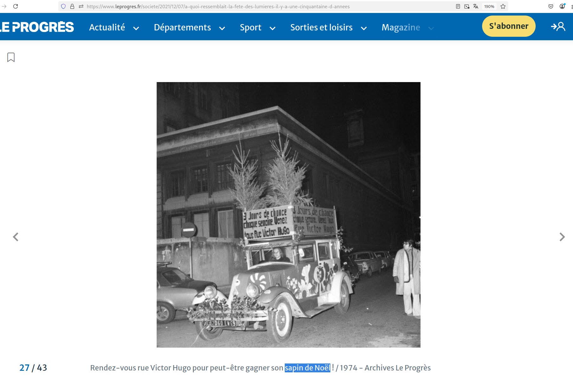Screen dimensions: 573x392
Task: Reload the page with the refresh icon
Action: click(16, 6)
